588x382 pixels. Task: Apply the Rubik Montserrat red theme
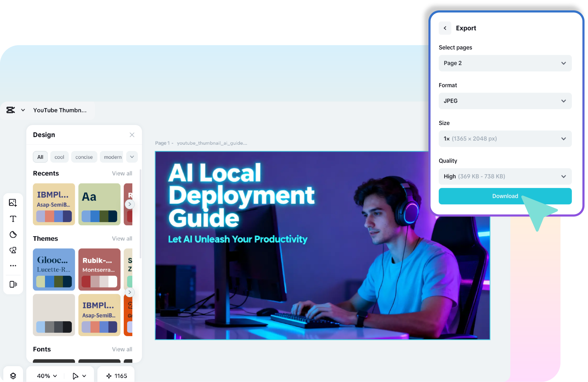[x=99, y=269]
